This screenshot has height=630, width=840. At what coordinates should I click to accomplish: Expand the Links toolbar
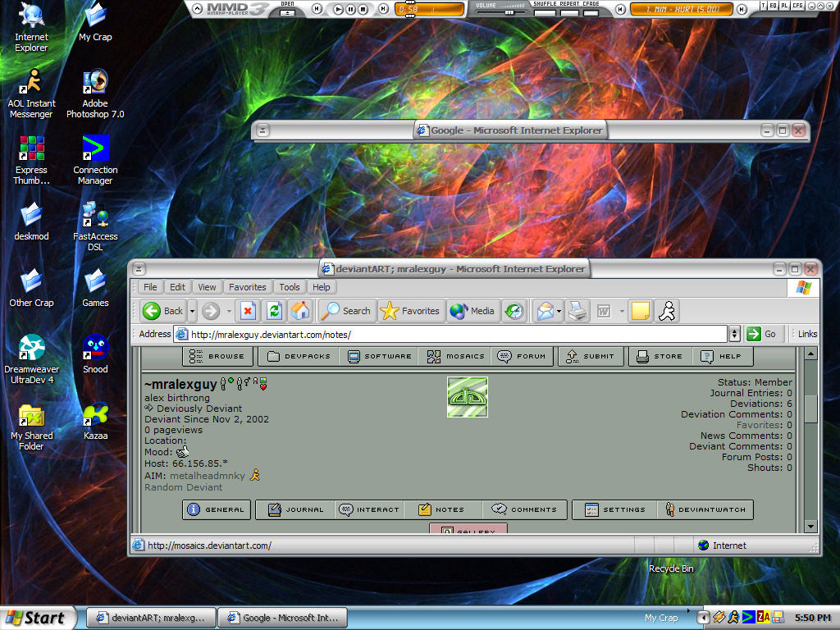(807, 334)
